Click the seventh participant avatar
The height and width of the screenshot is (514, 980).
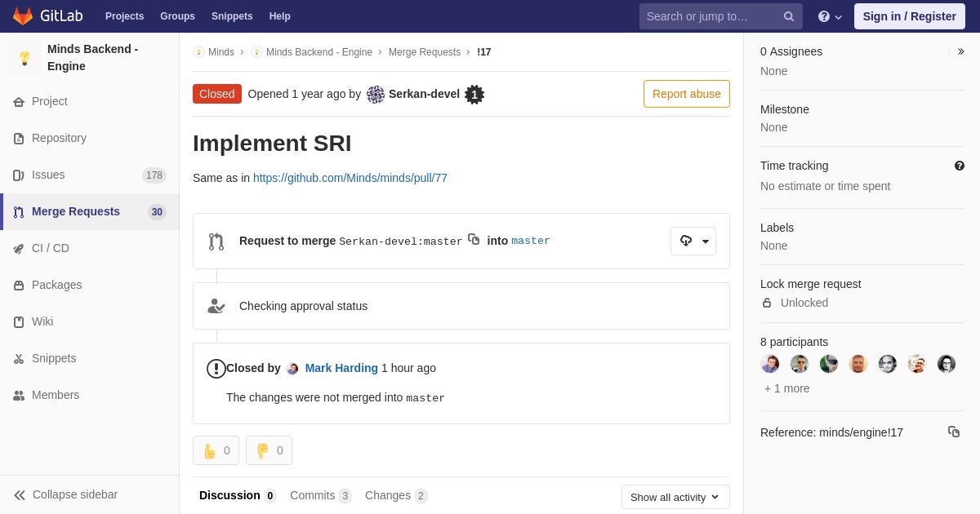(947, 364)
